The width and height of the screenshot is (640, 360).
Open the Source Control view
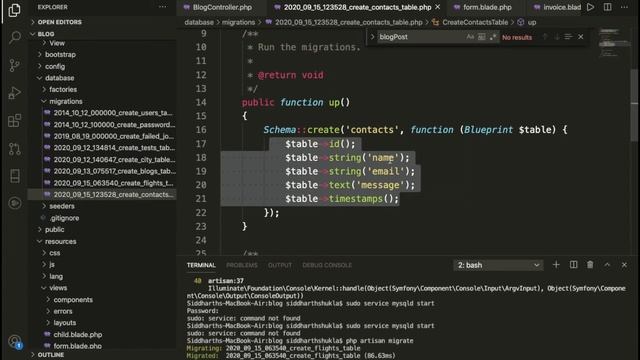click(14, 65)
